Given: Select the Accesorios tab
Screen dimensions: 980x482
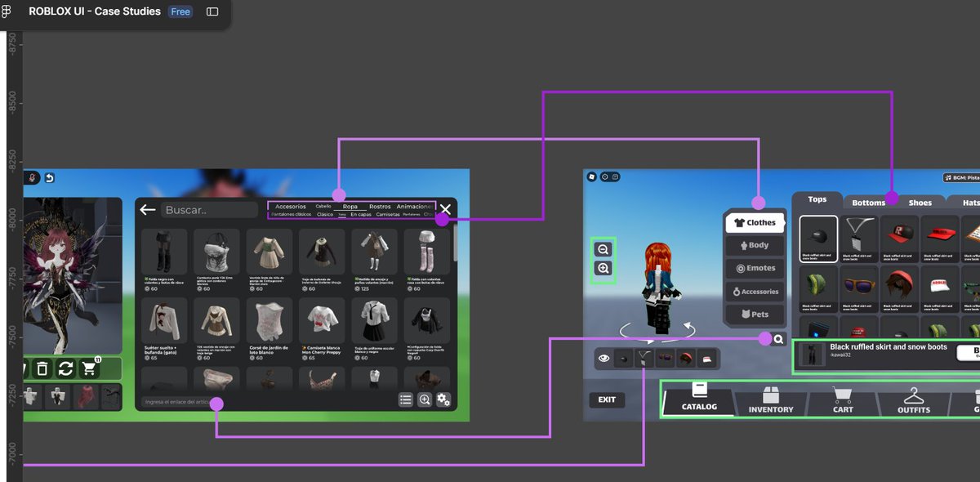Looking at the screenshot, I should click(291, 207).
